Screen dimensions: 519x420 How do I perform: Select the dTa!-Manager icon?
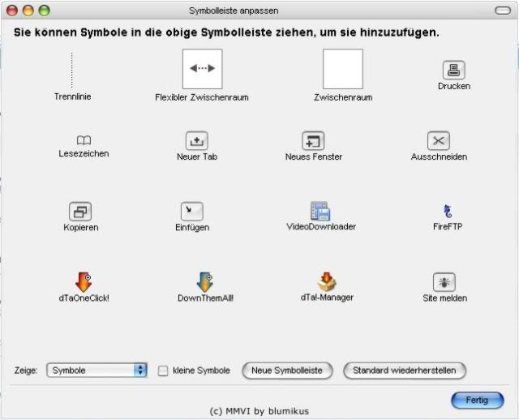click(x=327, y=281)
